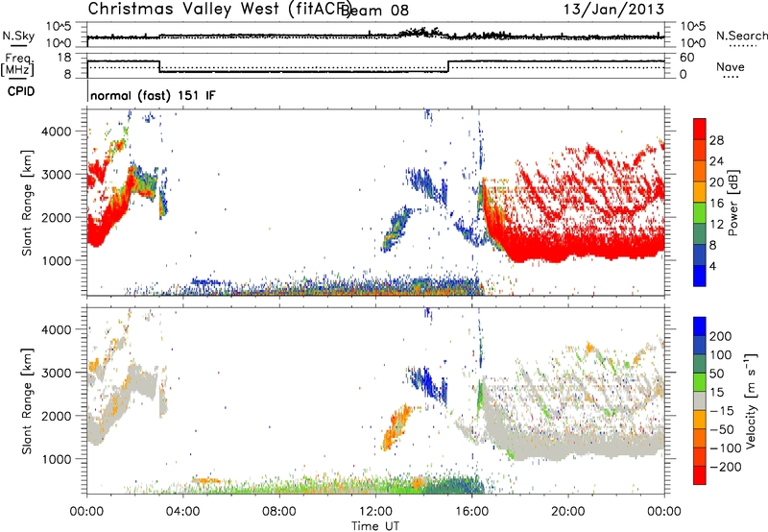The width and height of the screenshot is (768, 532).
Task: Click the '16:00' time axis tick label
Action: pos(471,512)
